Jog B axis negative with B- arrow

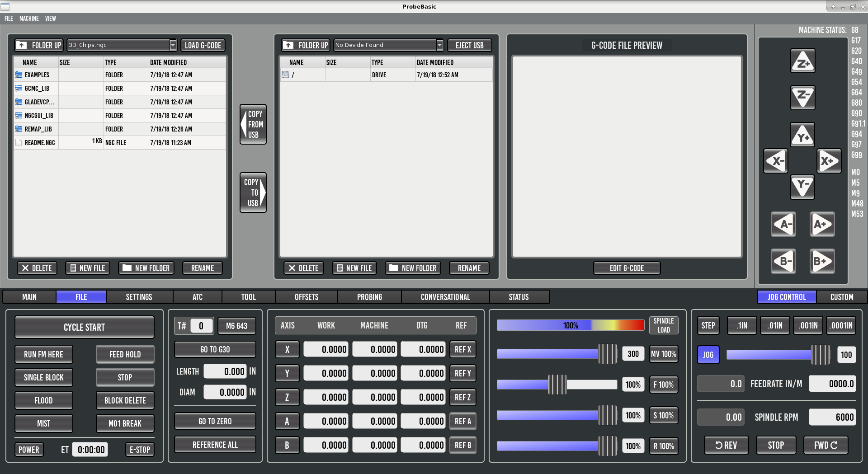(x=783, y=261)
